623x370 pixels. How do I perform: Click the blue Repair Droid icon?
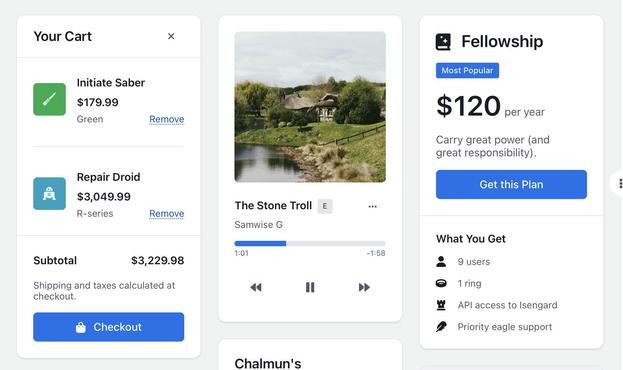pyautogui.click(x=49, y=194)
